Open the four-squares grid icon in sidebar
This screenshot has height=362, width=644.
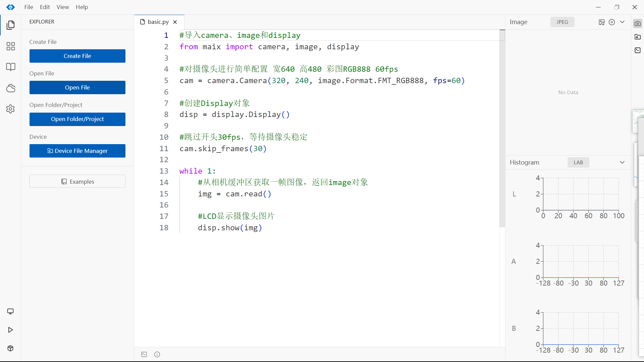click(11, 46)
